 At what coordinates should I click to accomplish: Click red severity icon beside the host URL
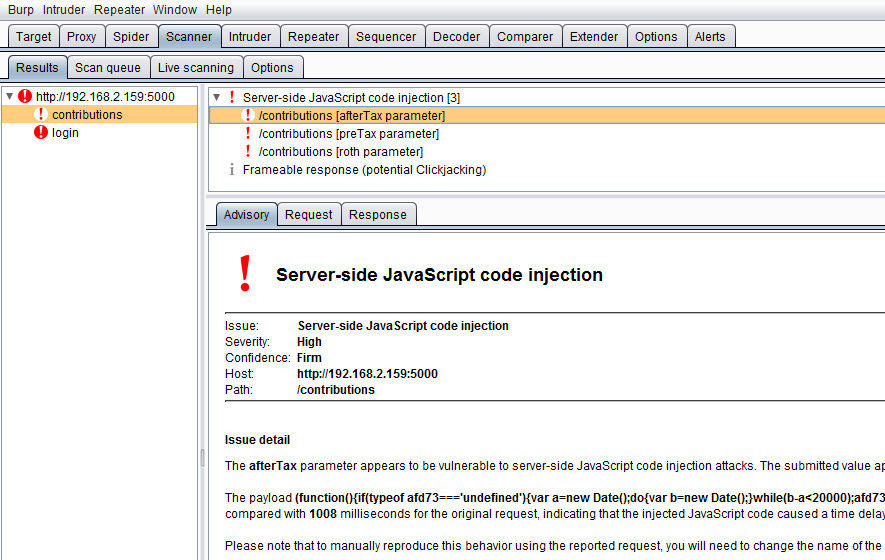(25, 97)
